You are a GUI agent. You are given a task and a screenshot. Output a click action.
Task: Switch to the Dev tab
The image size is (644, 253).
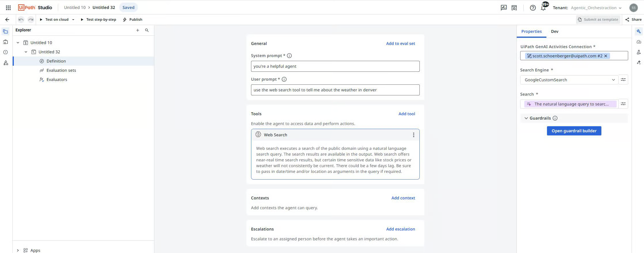554,31
